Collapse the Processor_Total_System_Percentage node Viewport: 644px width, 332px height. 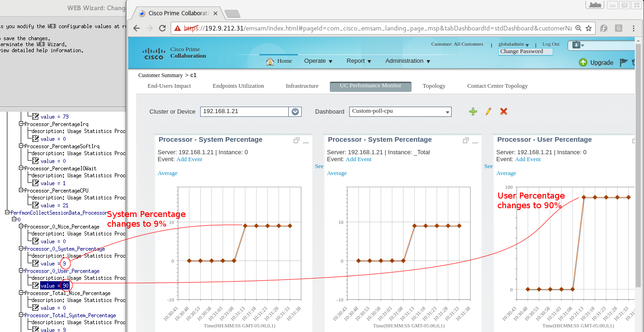[x=21, y=315]
